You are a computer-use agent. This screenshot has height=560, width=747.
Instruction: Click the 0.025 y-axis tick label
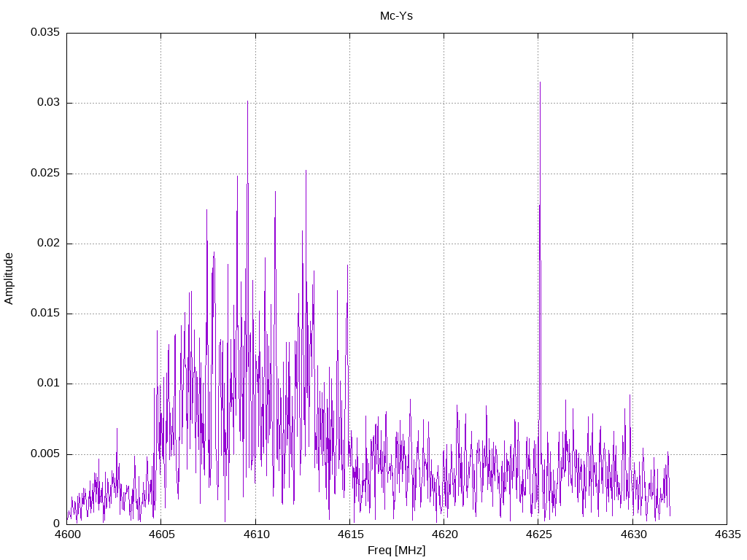(x=44, y=174)
